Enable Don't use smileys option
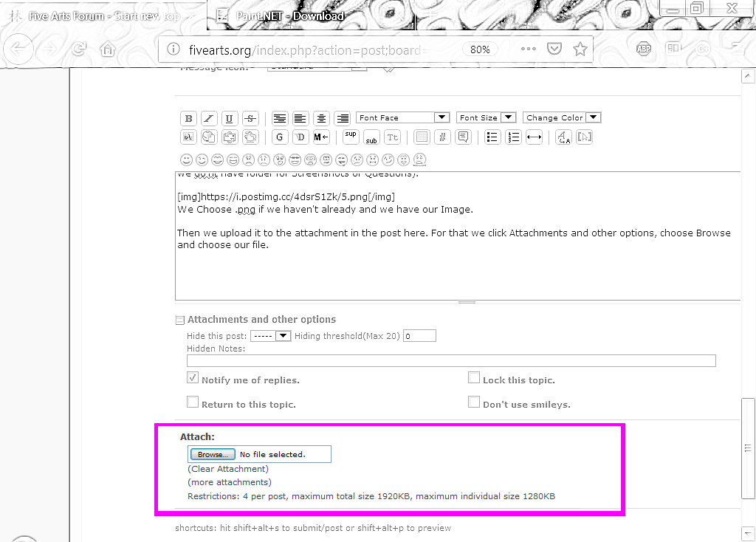 (474, 402)
